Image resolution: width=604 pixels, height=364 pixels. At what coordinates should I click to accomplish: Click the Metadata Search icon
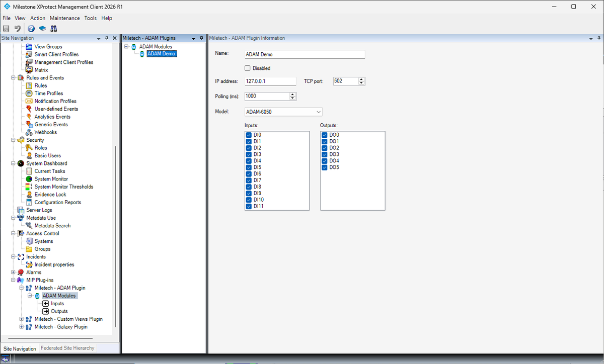29,226
